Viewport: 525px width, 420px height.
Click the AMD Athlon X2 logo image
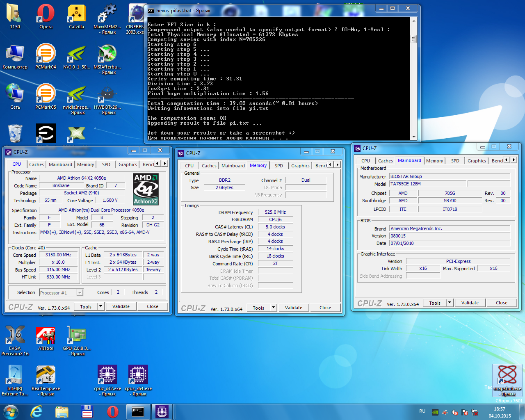coord(146,189)
